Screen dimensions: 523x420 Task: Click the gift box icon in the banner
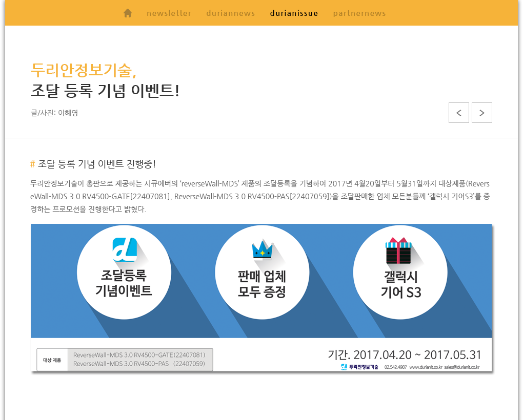pyautogui.click(x=398, y=250)
